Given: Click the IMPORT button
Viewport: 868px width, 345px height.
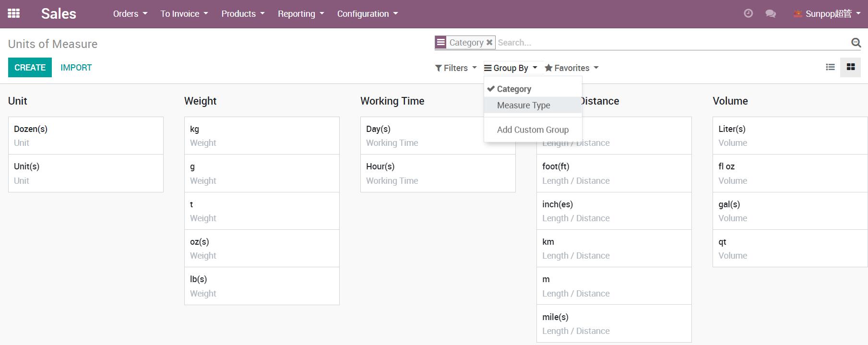Looking at the screenshot, I should point(76,68).
